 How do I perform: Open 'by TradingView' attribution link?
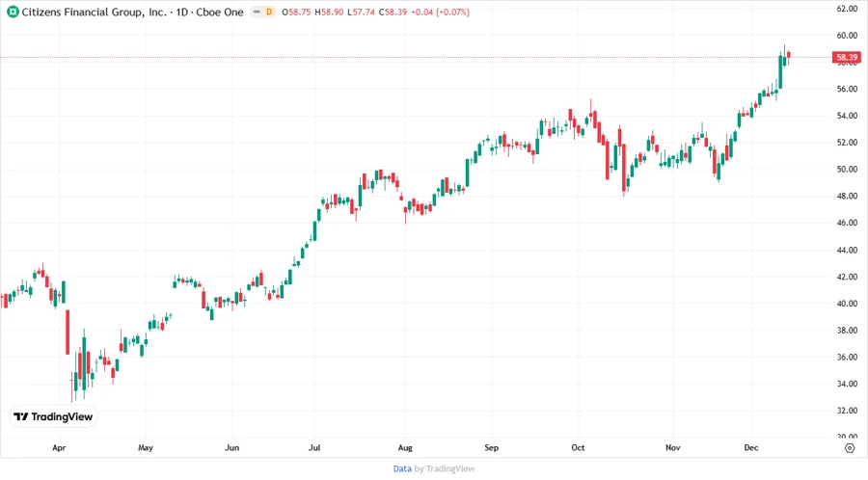445,468
